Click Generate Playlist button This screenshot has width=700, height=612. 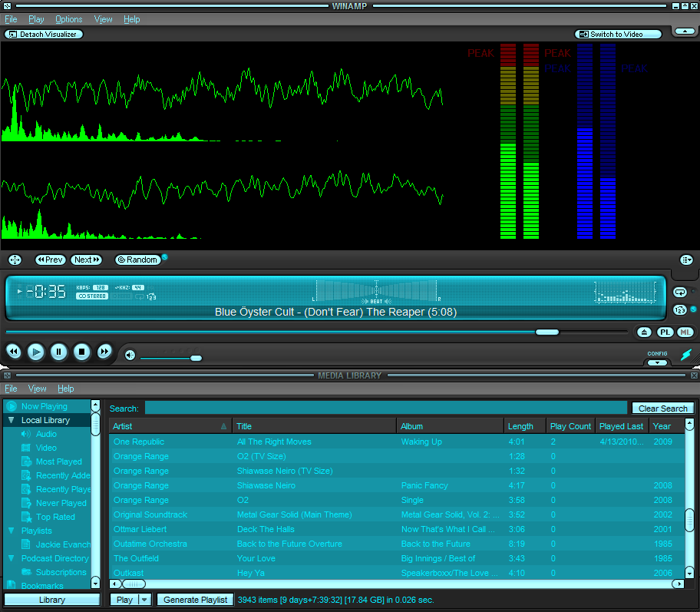pos(195,600)
